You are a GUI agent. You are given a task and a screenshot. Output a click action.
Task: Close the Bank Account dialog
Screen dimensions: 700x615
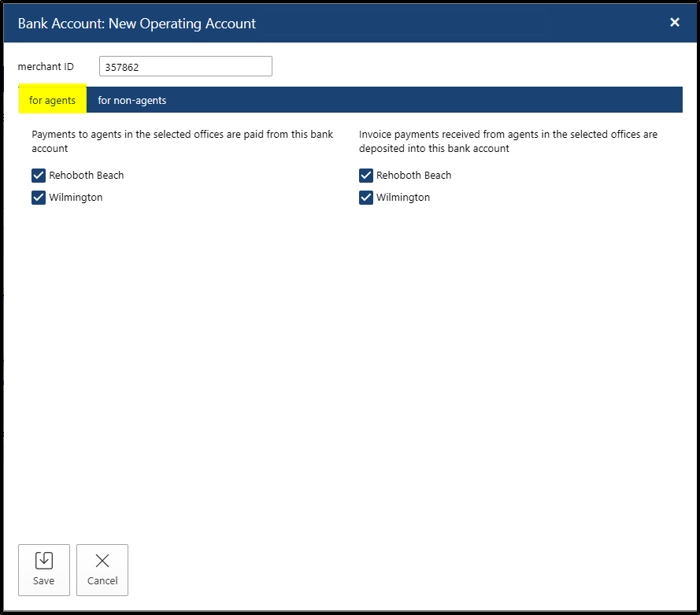click(674, 23)
